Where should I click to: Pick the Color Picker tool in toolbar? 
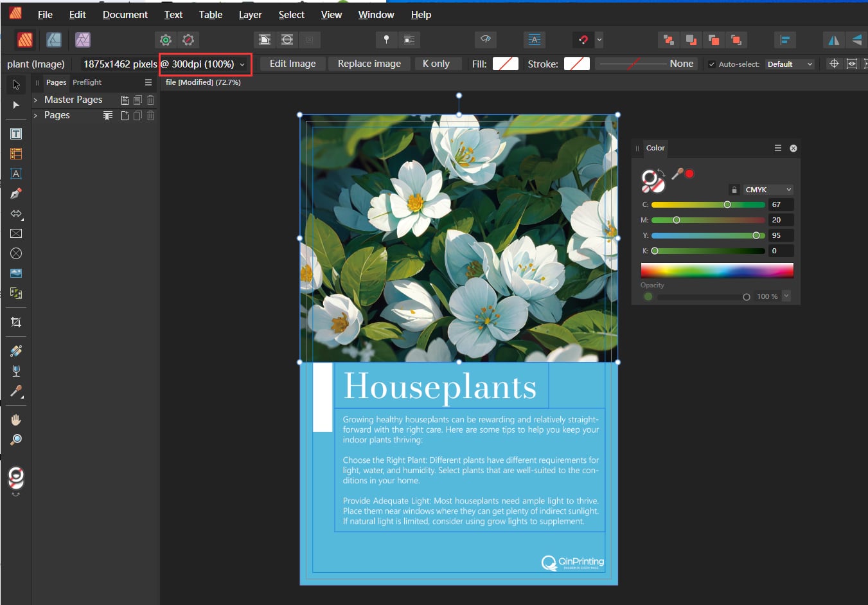[16, 391]
